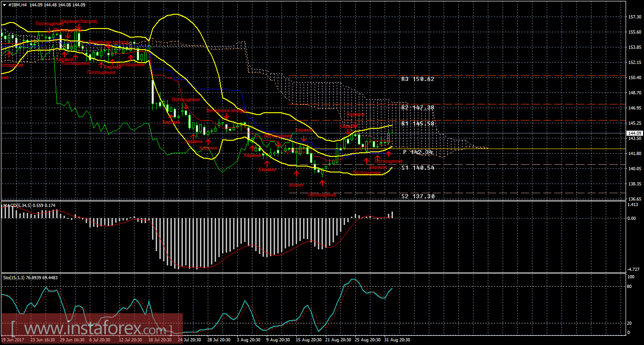
Task: Click the dropdown arrow beside #IBM,H4
Action: 4,4
